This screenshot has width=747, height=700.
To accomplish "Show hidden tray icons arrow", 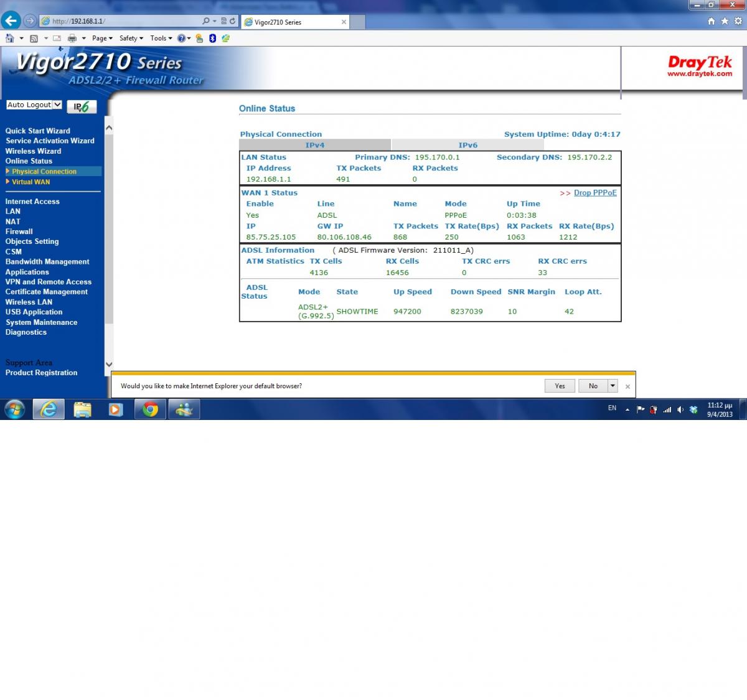I will pyautogui.click(x=627, y=409).
